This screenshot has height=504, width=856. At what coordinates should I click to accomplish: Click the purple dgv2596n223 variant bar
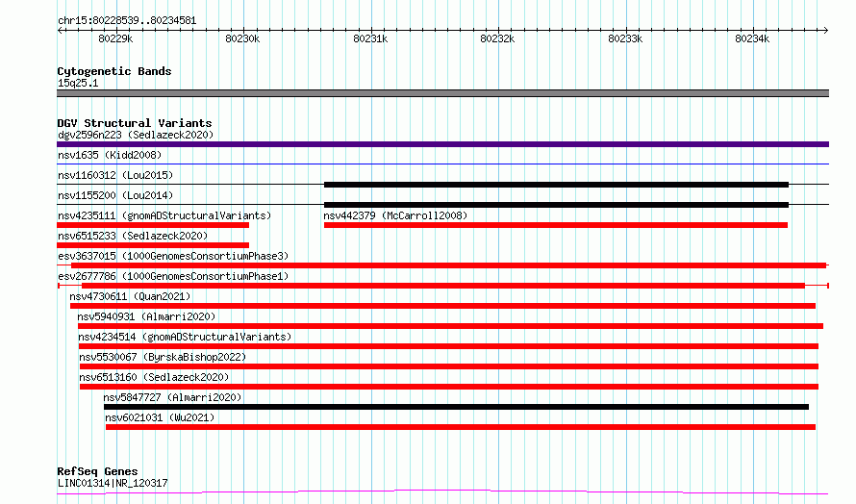point(442,144)
